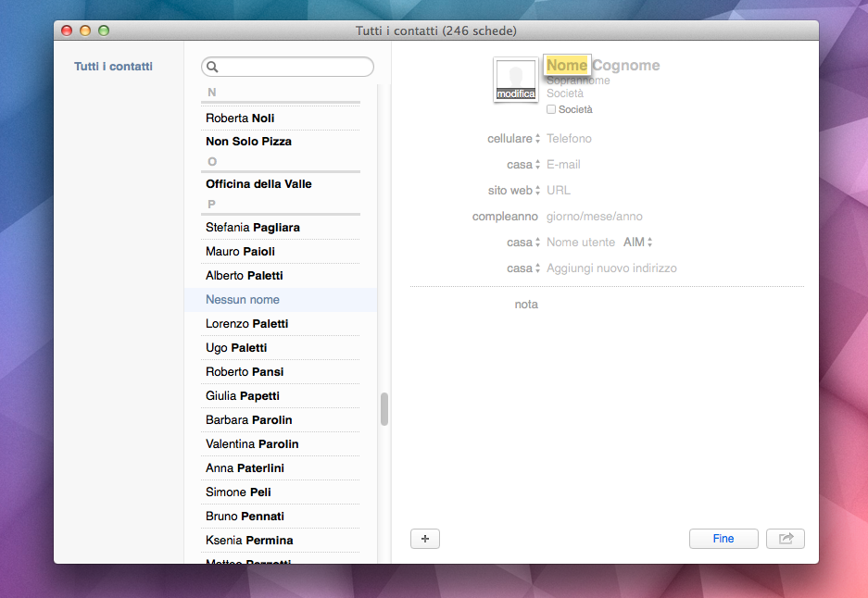
Task: Click the magnifier icon in search field
Action: click(212, 67)
